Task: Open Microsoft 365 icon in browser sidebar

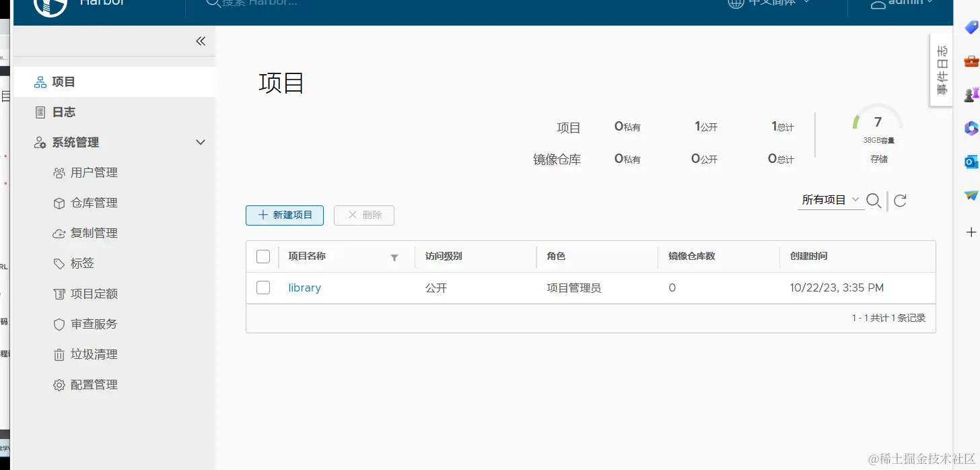Action: click(x=971, y=128)
